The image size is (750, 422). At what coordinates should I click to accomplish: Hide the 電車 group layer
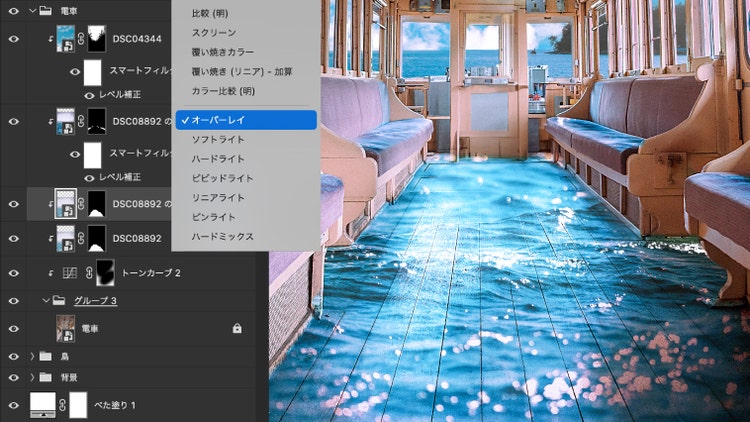click(x=13, y=11)
